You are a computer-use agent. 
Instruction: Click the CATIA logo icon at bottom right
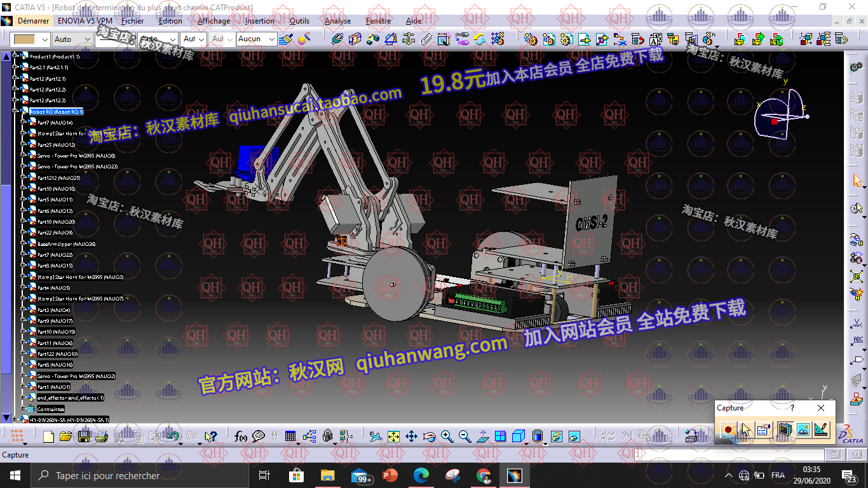[x=851, y=433]
